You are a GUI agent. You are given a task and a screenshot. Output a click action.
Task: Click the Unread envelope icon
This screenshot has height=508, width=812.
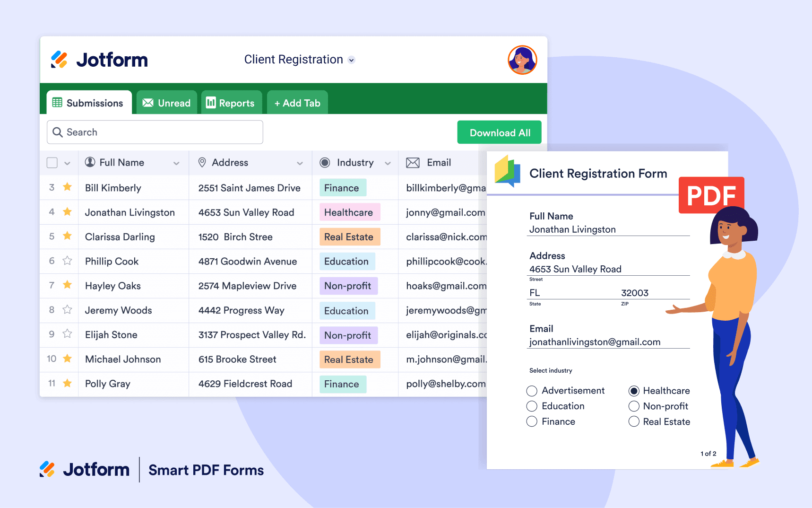[148, 102]
